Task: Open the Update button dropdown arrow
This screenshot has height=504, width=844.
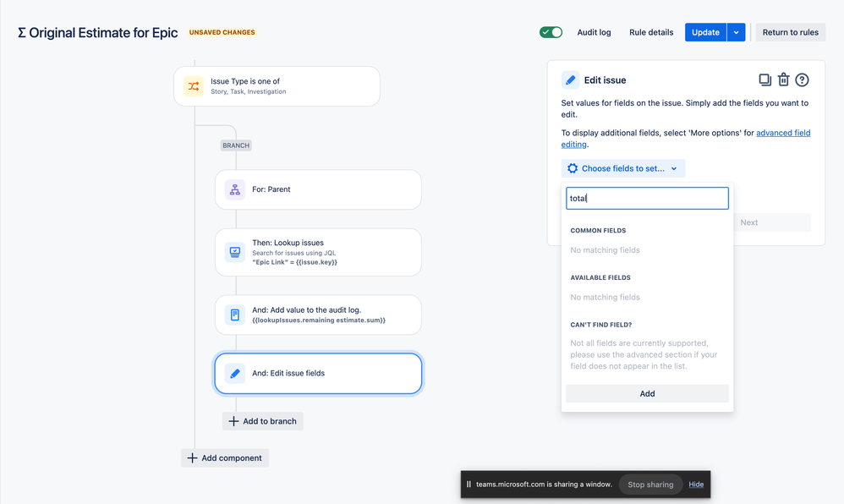Action: (736, 32)
